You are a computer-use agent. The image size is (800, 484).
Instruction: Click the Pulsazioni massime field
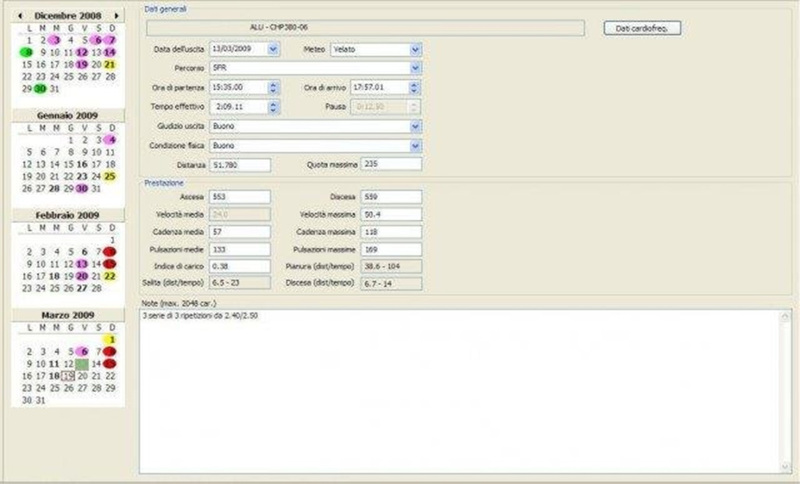(391, 249)
